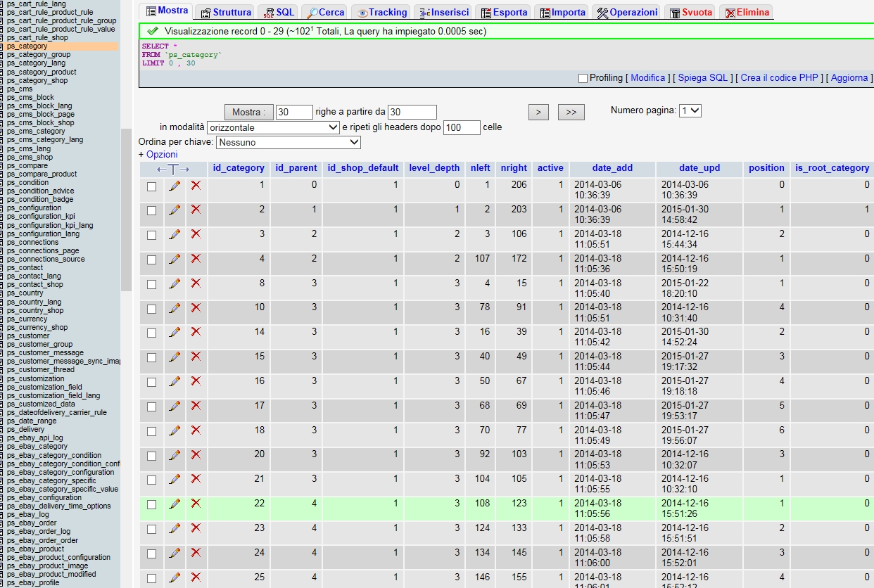Edit row with id_category 8 via pencil icon
Viewport: 874px width, 588px height.
pos(175,283)
